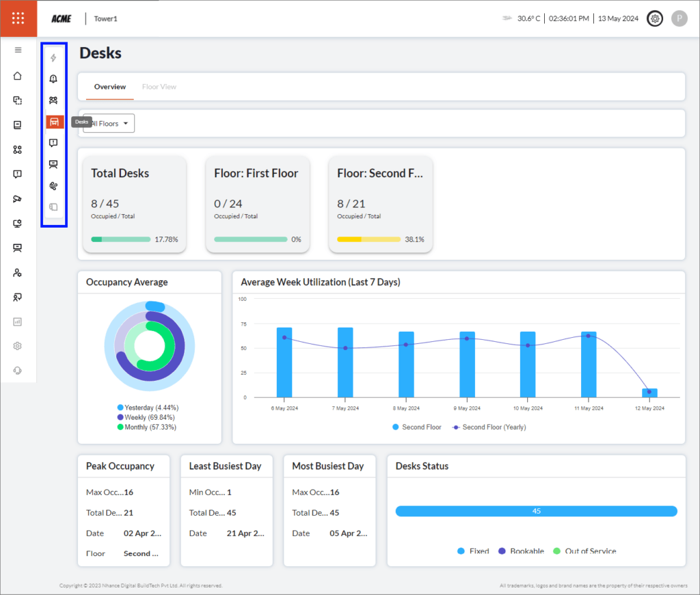Click the blue Desks Status bar showing 45
The image size is (700, 595).
(536, 511)
